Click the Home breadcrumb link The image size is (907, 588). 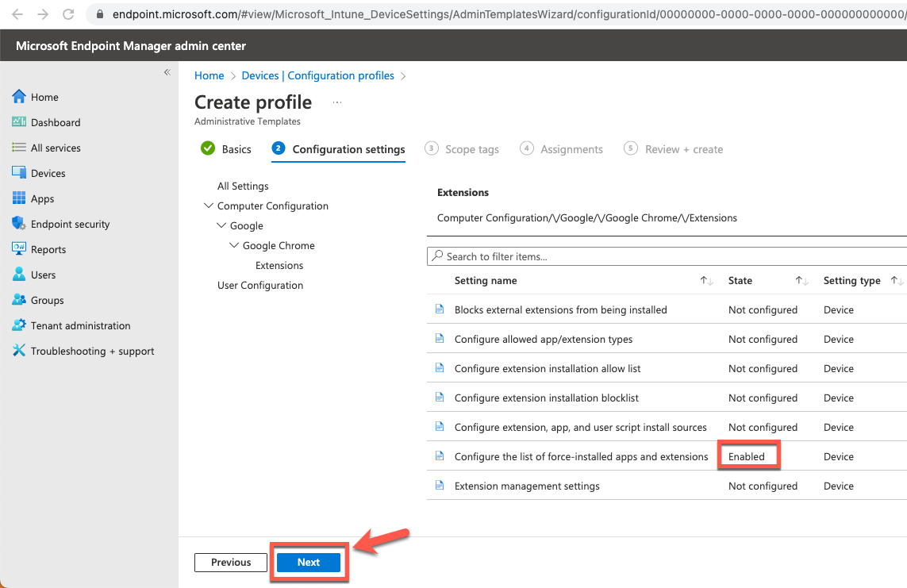[x=209, y=75]
